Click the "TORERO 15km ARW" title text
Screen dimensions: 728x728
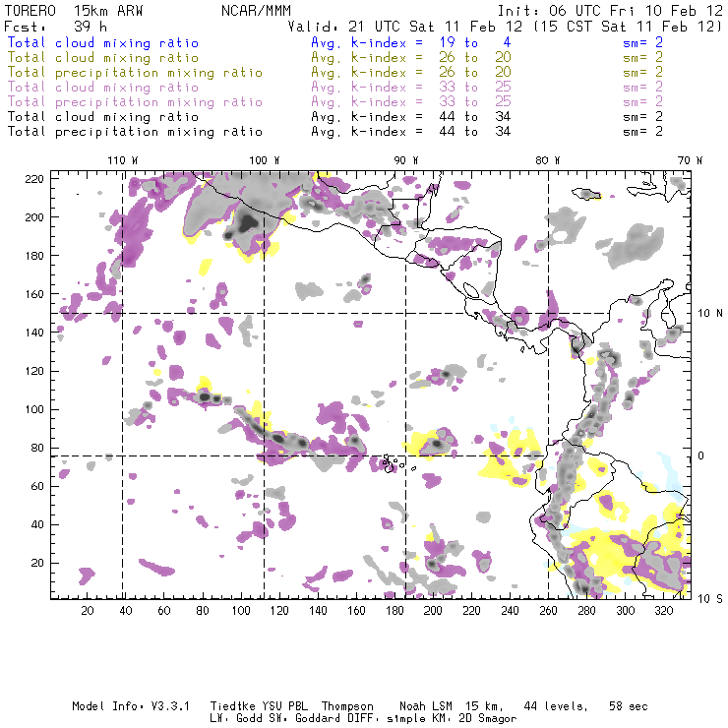pyautogui.click(x=74, y=11)
